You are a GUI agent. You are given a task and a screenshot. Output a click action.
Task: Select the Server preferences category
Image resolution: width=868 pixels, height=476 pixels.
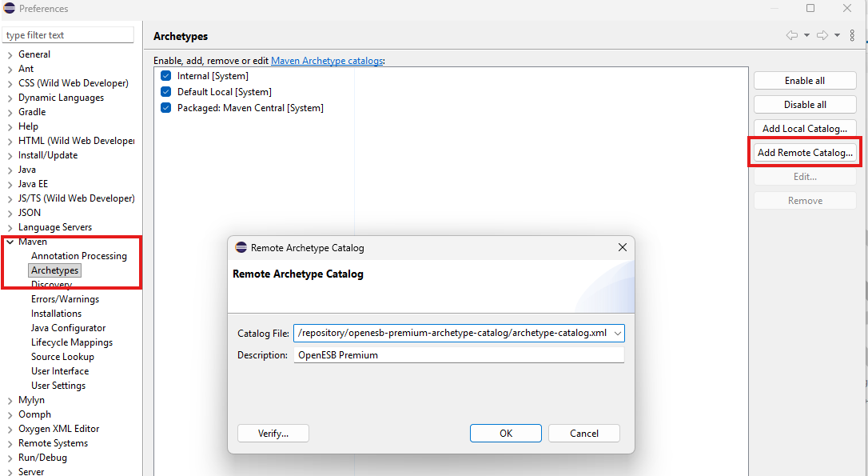point(30,471)
